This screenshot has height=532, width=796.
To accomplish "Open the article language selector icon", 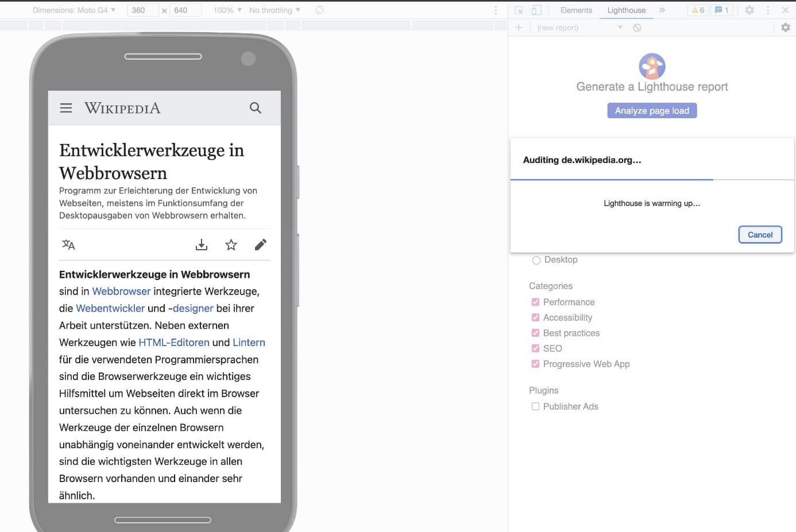I will [68, 245].
